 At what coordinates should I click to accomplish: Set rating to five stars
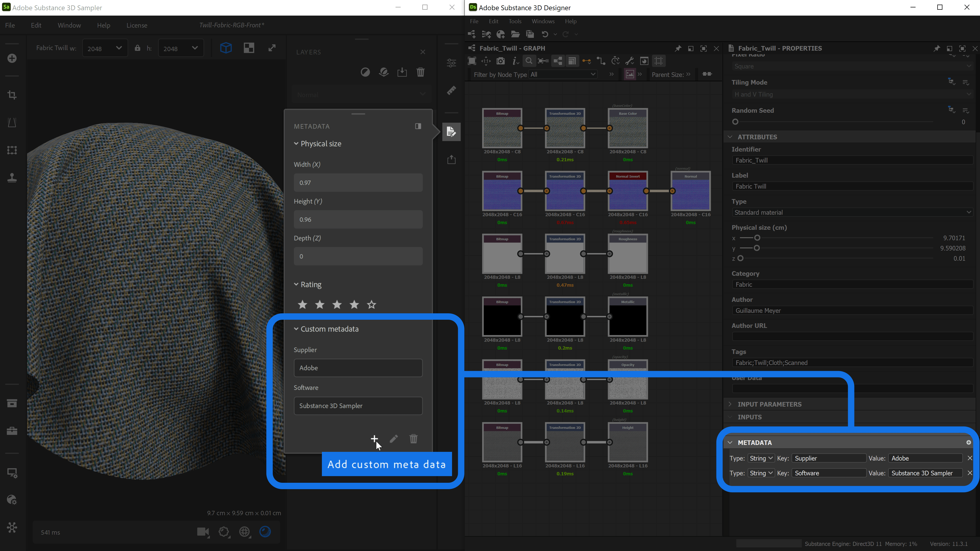pos(372,305)
